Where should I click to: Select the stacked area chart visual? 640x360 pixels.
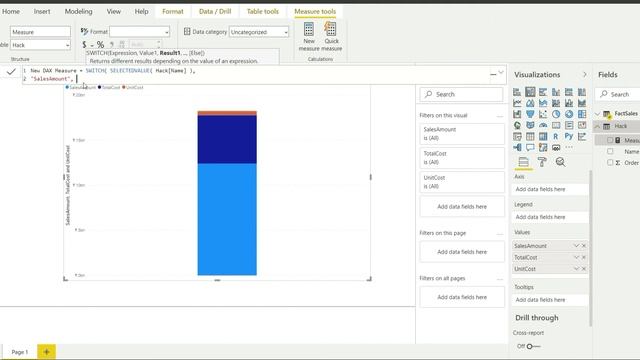point(543,103)
